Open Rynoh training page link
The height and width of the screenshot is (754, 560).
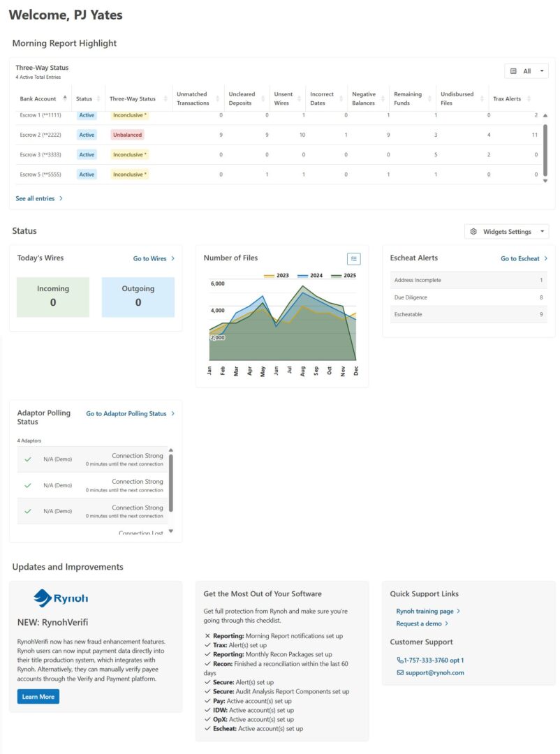[x=428, y=611]
